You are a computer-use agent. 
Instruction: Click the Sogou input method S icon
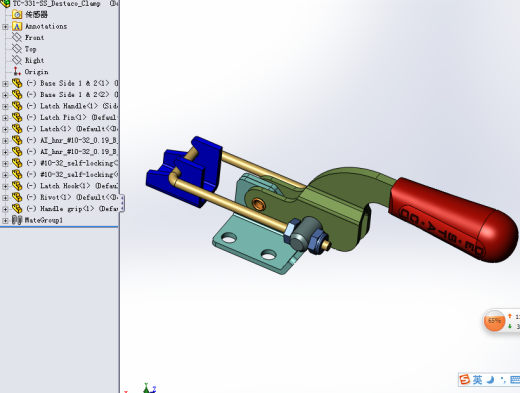[x=465, y=379]
